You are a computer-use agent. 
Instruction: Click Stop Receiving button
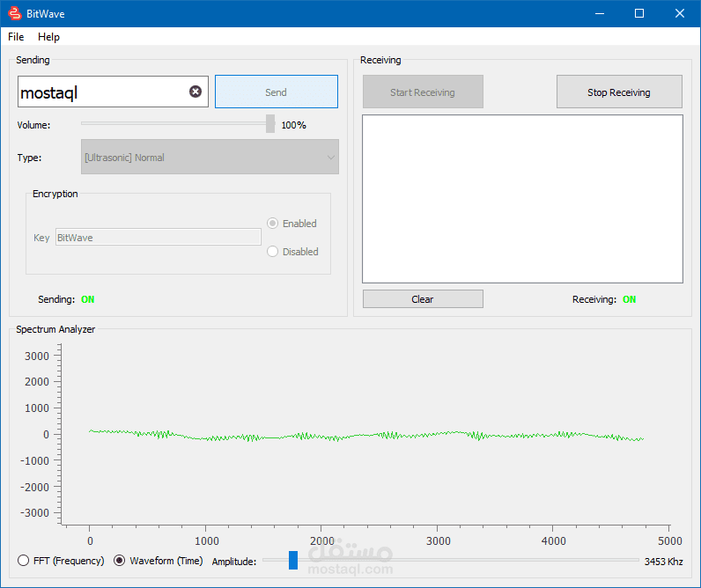[x=619, y=92]
